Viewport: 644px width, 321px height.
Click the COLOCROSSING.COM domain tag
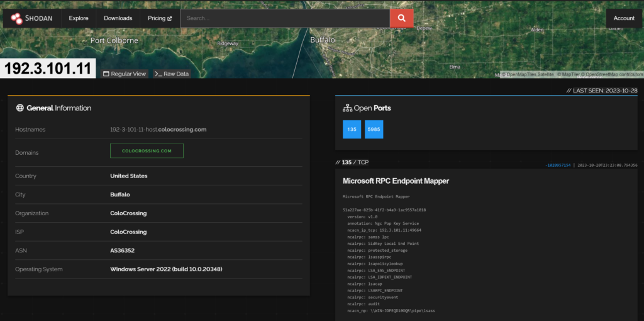coord(147,151)
